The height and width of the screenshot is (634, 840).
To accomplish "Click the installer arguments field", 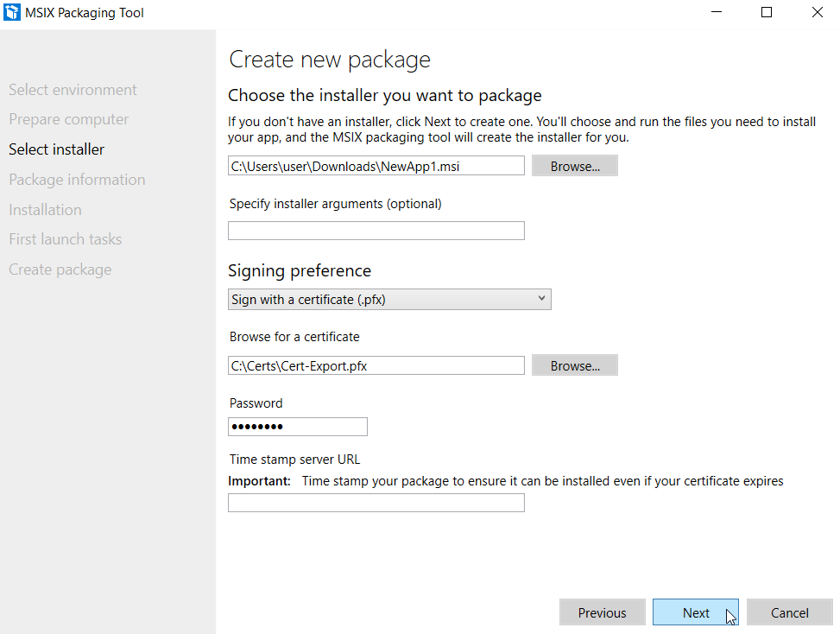I will click(x=376, y=231).
